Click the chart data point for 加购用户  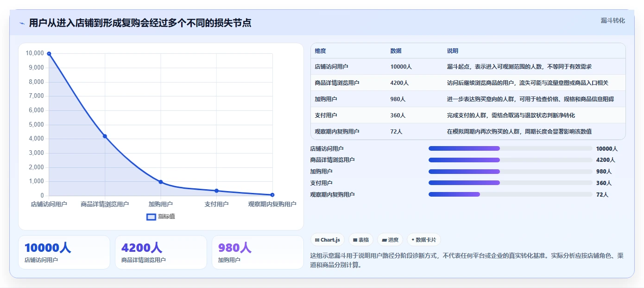click(x=161, y=182)
